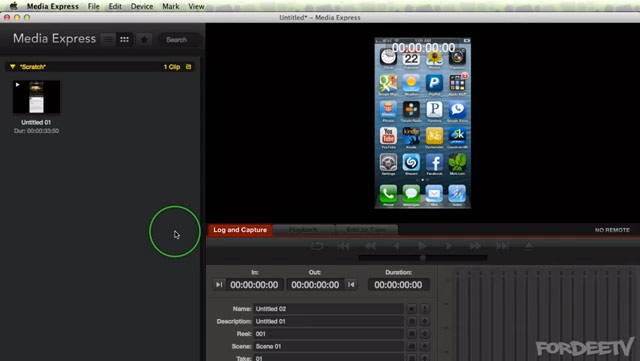This screenshot has height=361, width=640.
Task: Switch media list to thumbnail grid view
Action: 124,40
